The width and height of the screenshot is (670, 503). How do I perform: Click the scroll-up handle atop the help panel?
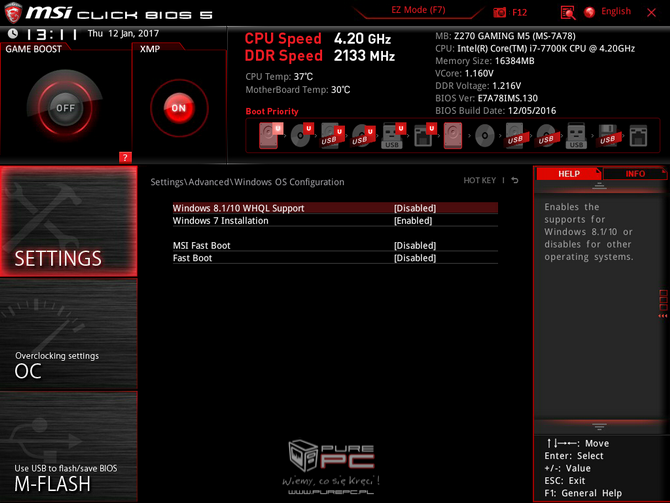coord(599,185)
